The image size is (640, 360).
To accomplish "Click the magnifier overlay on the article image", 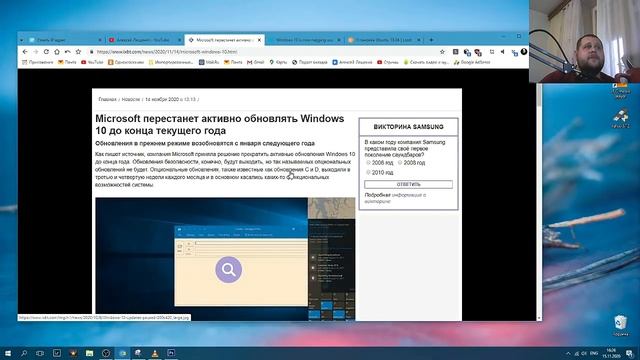I will click(x=229, y=269).
